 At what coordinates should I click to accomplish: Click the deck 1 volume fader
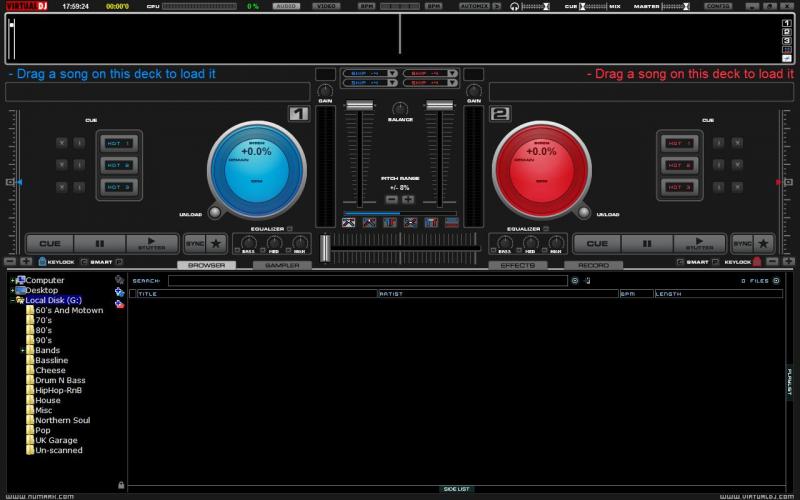(x=360, y=106)
